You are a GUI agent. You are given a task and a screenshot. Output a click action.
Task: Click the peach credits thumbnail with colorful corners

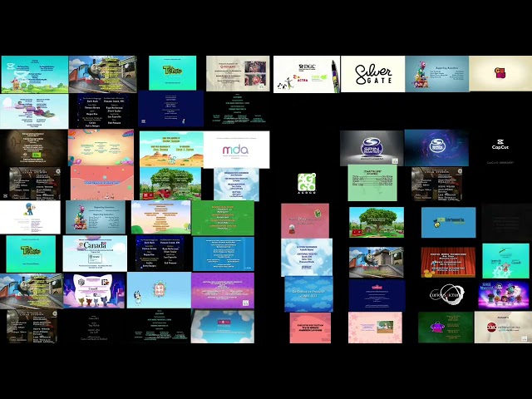coord(101,147)
